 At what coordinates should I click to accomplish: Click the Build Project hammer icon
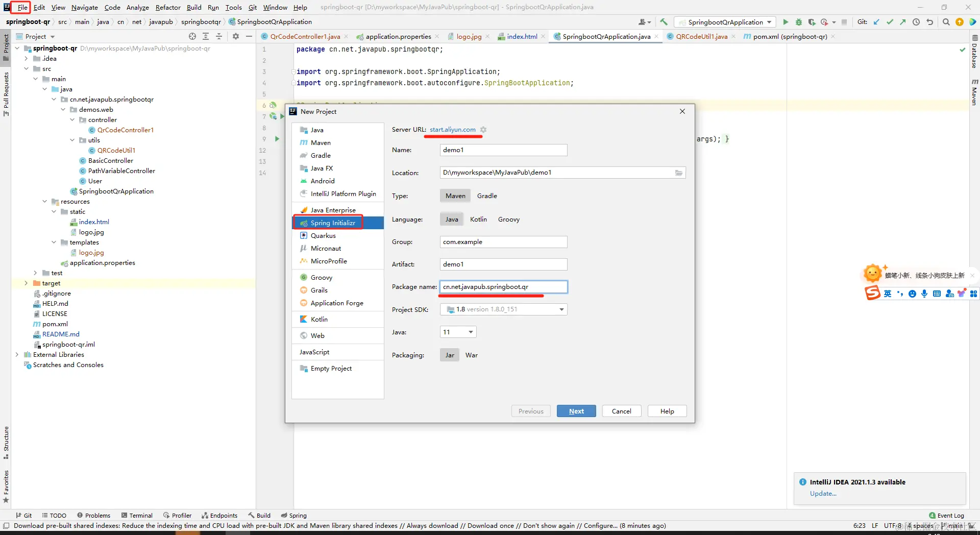coord(664,22)
